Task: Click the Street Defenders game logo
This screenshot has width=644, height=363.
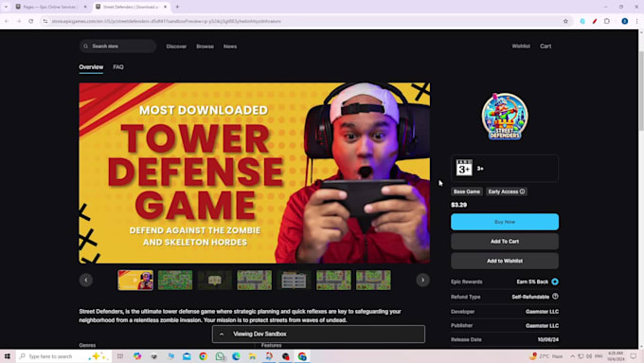Action: pyautogui.click(x=505, y=117)
